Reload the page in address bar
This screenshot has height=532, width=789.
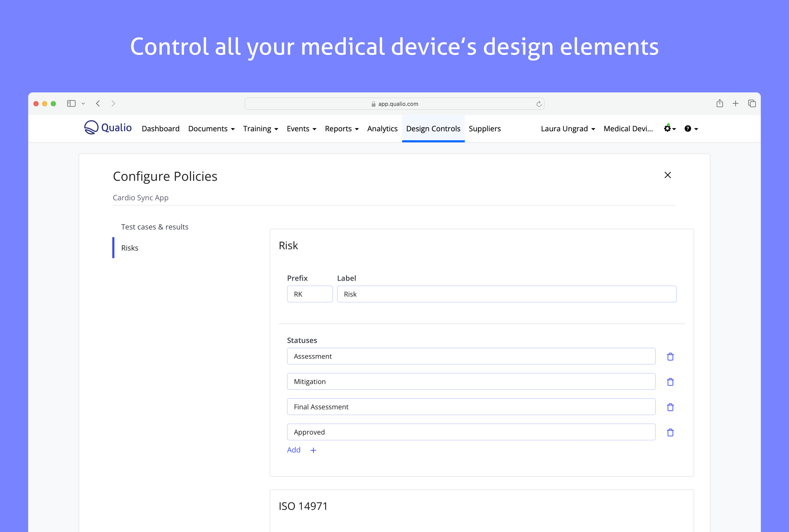539,104
